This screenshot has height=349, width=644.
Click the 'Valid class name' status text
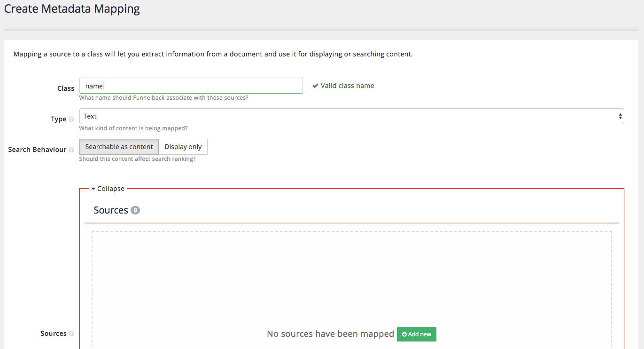click(x=347, y=86)
